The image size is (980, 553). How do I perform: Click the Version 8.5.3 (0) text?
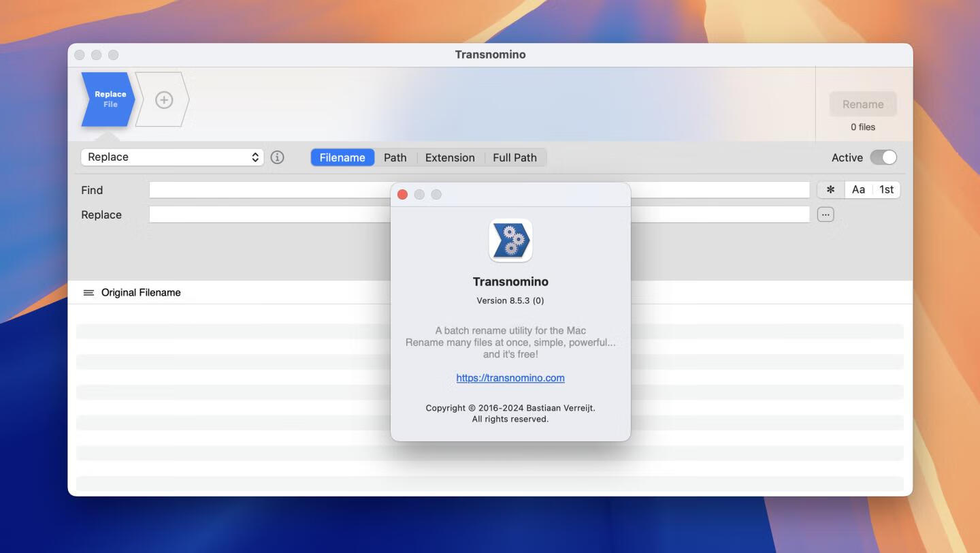[x=510, y=300]
